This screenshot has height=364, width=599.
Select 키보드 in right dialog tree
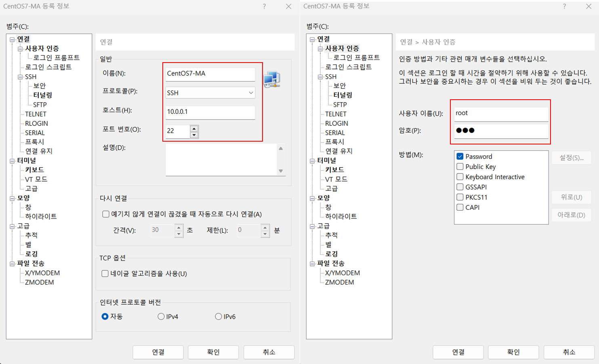pos(335,170)
